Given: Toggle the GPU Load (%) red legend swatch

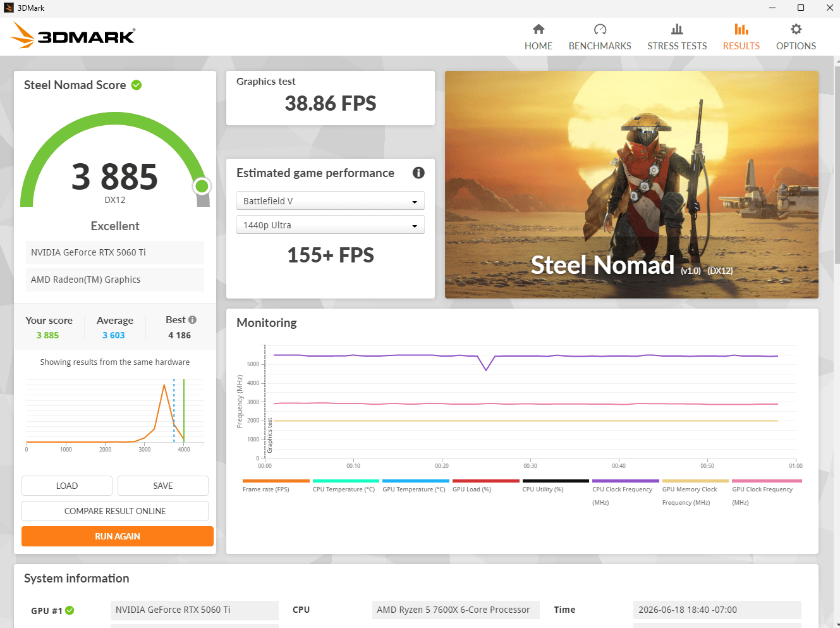Looking at the screenshot, I should click(485, 481).
